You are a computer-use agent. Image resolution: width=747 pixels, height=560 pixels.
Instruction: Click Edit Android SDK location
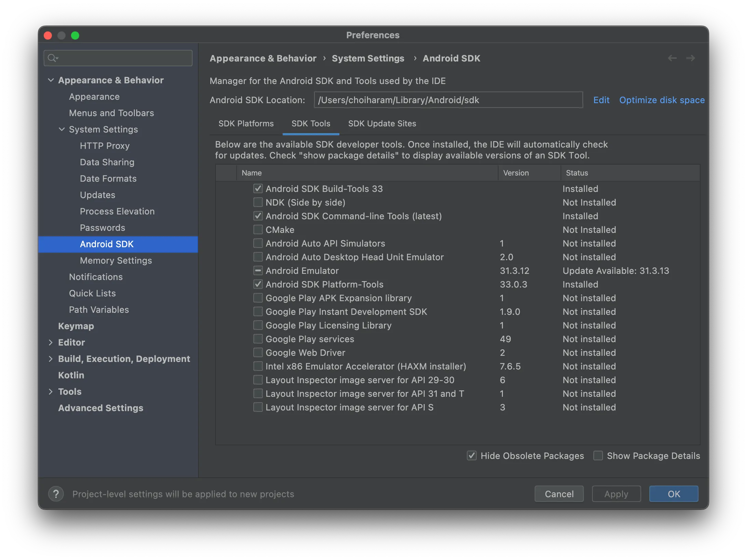coord(602,99)
